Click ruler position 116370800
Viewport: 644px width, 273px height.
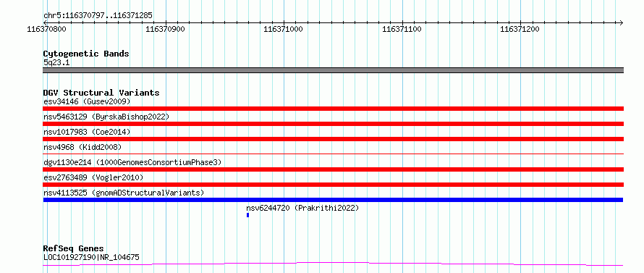pos(46,29)
